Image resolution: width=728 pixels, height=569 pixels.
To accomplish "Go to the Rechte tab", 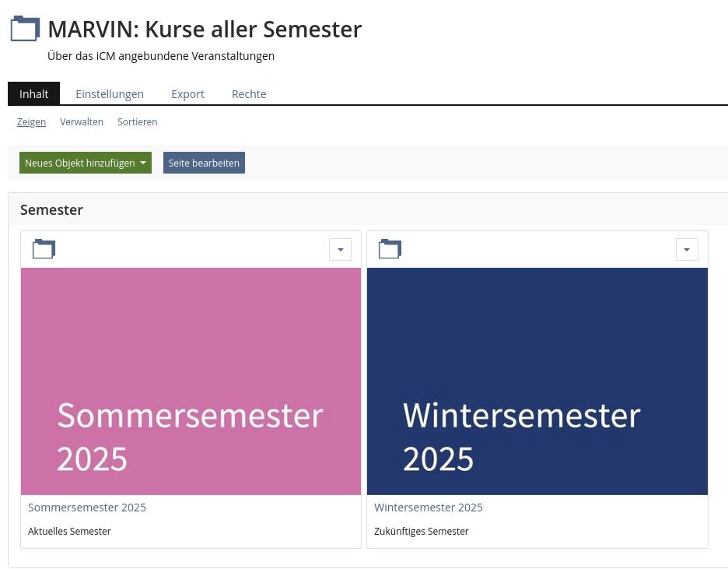I will [249, 94].
